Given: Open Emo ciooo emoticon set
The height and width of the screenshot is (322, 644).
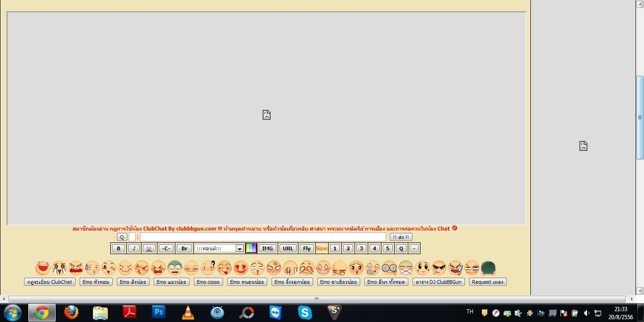Looking at the screenshot, I should pos(208,282).
